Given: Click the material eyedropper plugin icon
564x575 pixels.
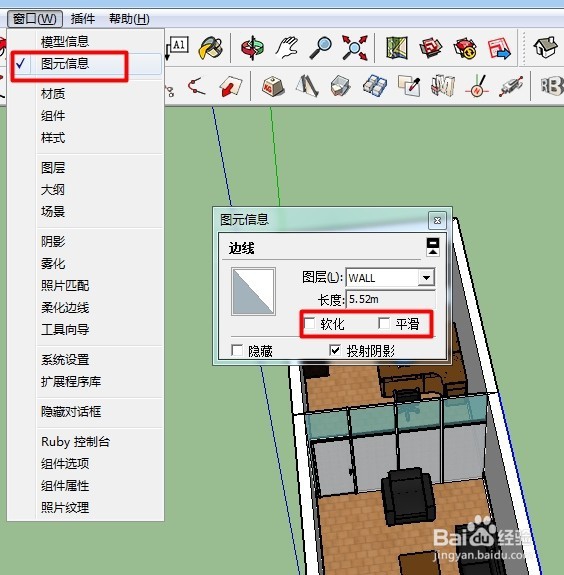Looking at the screenshot, I should [x=409, y=86].
